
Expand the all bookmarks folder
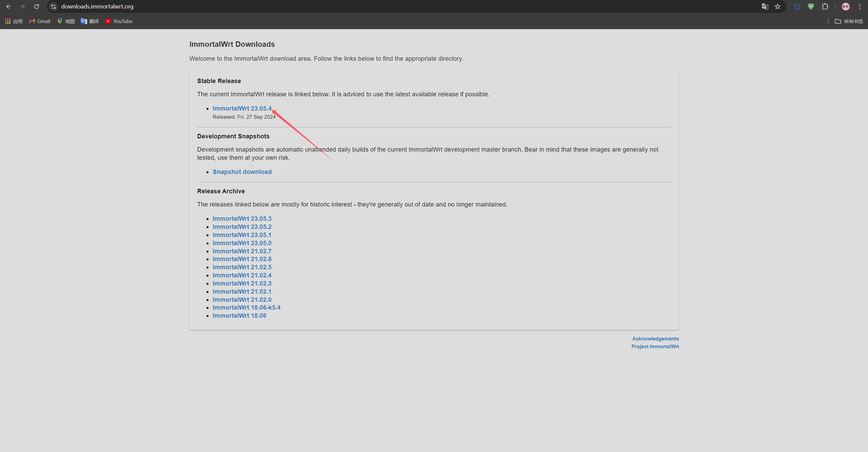[x=849, y=21]
